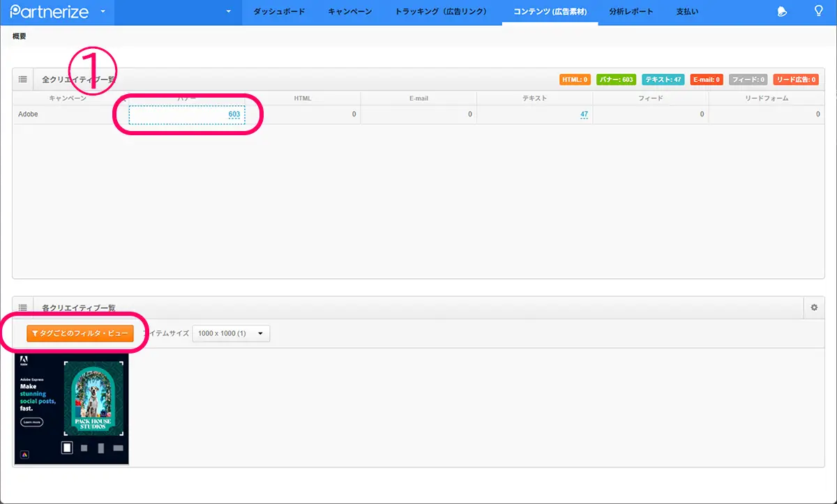837x504 pixels.
Task: Click the 全クリエイティブ一覧 panel title
Action: point(79,80)
